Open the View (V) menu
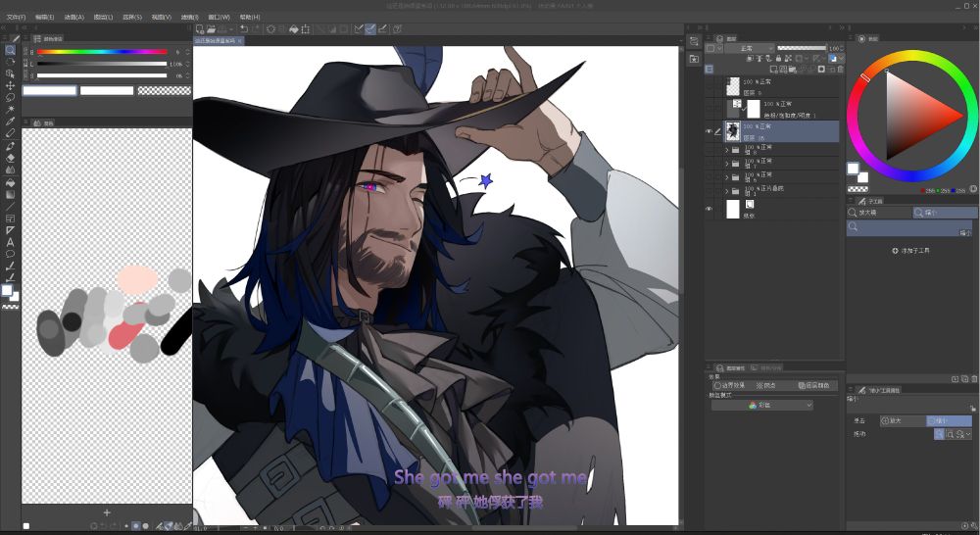Image resolution: width=980 pixels, height=535 pixels. coord(162,17)
